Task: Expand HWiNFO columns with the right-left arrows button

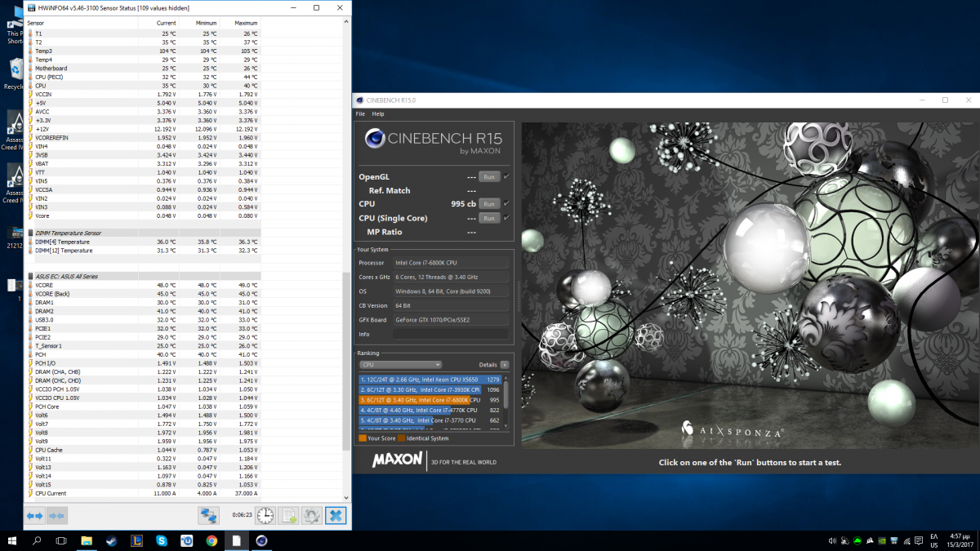Action: point(34,516)
